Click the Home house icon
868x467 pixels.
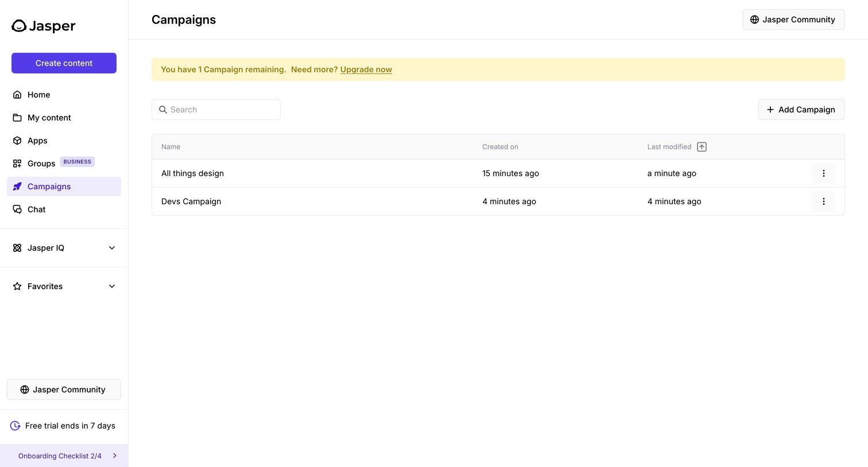(17, 95)
